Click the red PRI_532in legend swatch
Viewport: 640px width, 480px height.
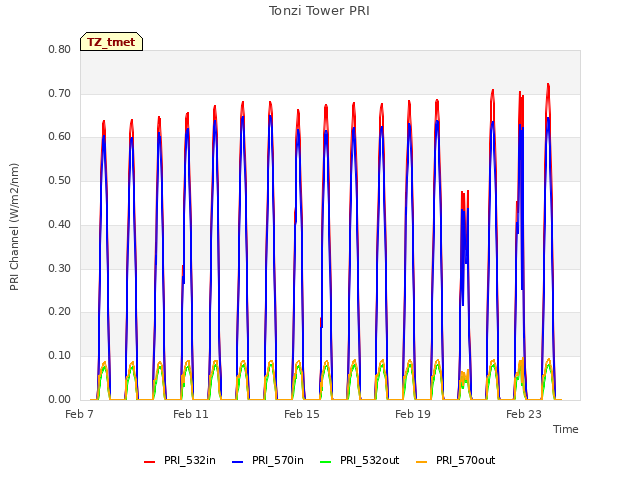[149, 462]
